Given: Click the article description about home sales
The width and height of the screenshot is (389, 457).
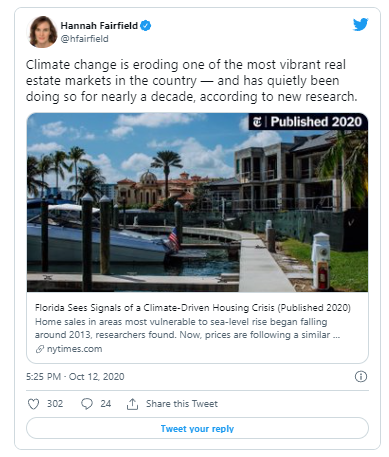Looking at the screenshot, I should coord(187,328).
